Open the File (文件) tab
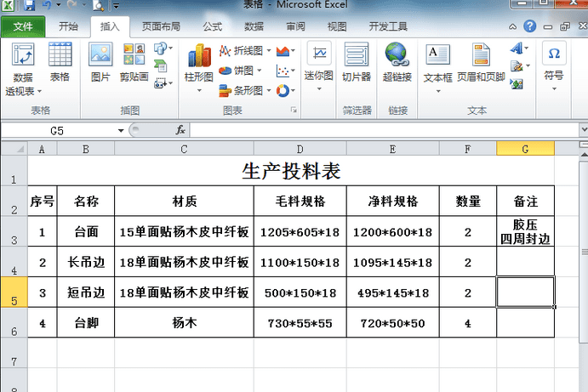Image resolution: width=588 pixels, height=392 pixels. pyautogui.click(x=23, y=26)
